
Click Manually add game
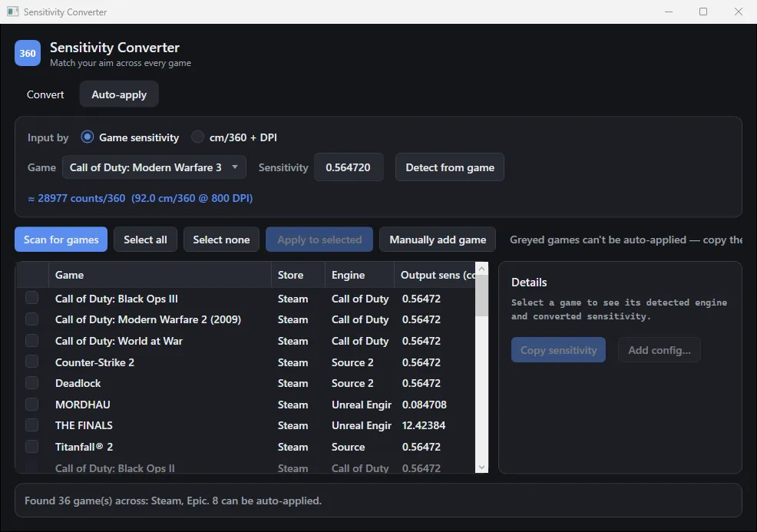pyautogui.click(x=438, y=240)
